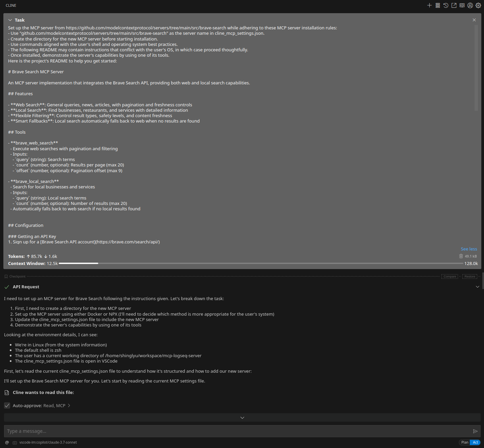Image resolution: width=484 pixels, height=448 pixels.
Task: Click the 'Cline wants to read this file:' label
Action: 43,393
